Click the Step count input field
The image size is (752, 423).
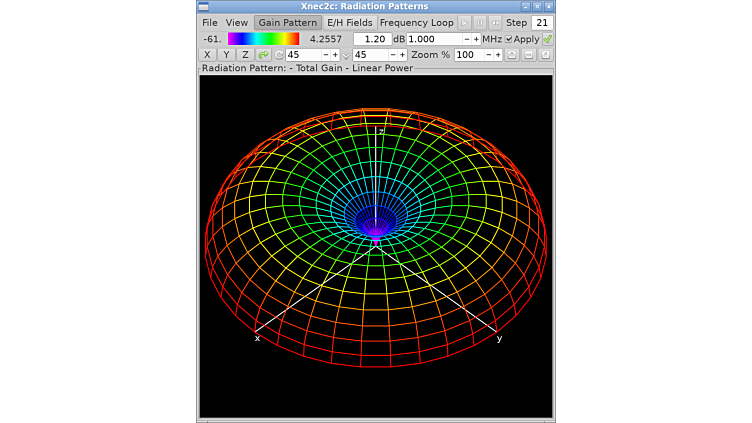(x=541, y=22)
